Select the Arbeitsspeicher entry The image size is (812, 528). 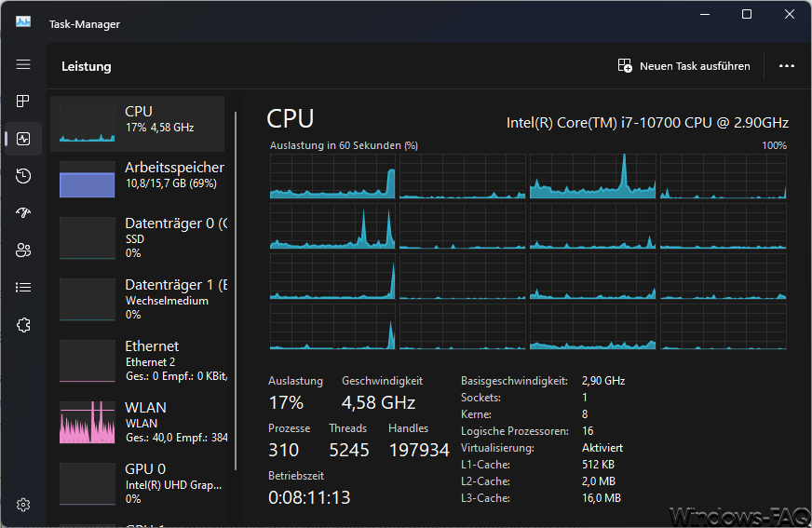coord(137,179)
